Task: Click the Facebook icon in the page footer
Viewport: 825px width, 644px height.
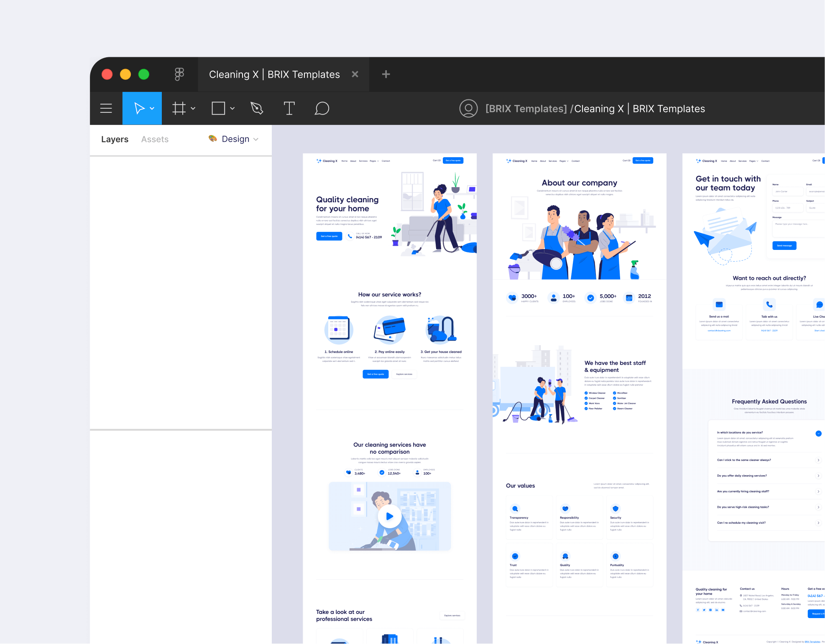Action: [x=697, y=610]
